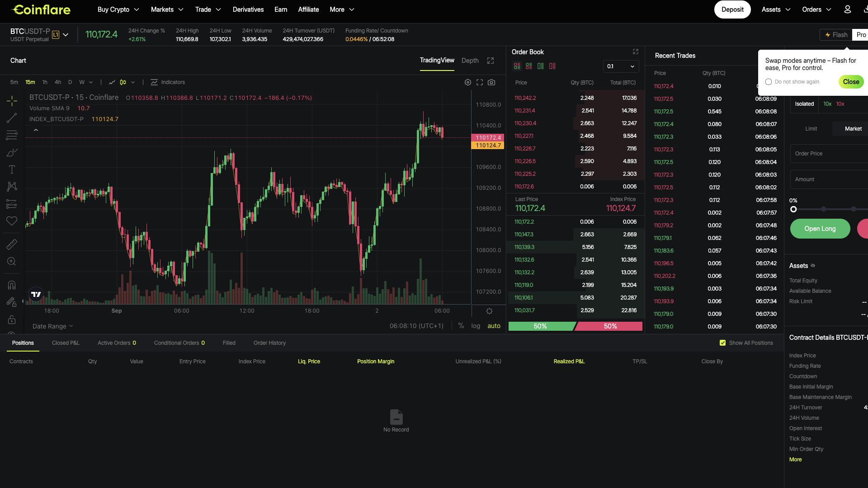Select Do not show again option
Screen dimensions: 868x488
[x=768, y=82]
